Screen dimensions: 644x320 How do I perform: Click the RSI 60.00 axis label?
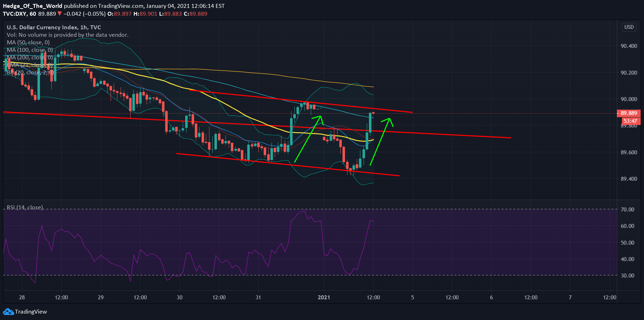pyautogui.click(x=627, y=226)
